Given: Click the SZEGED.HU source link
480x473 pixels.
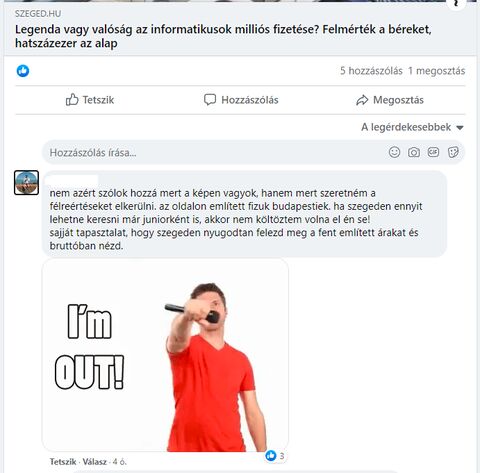Looking at the screenshot, I should [x=38, y=14].
